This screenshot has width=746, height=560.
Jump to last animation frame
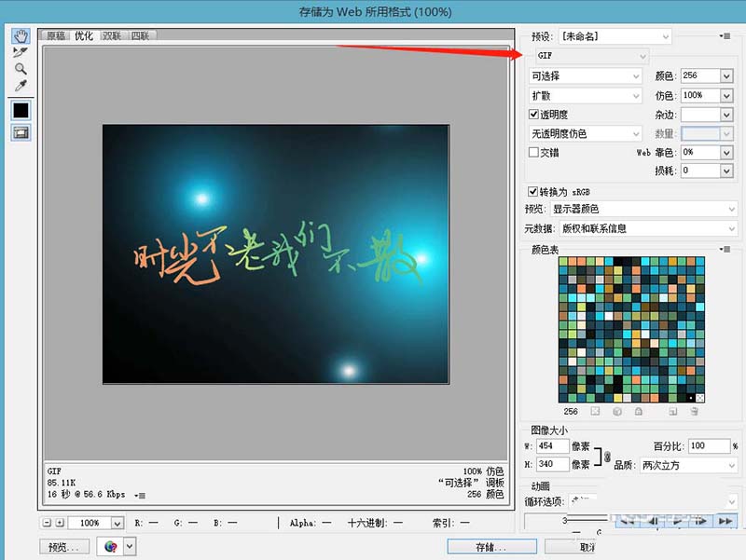725,521
